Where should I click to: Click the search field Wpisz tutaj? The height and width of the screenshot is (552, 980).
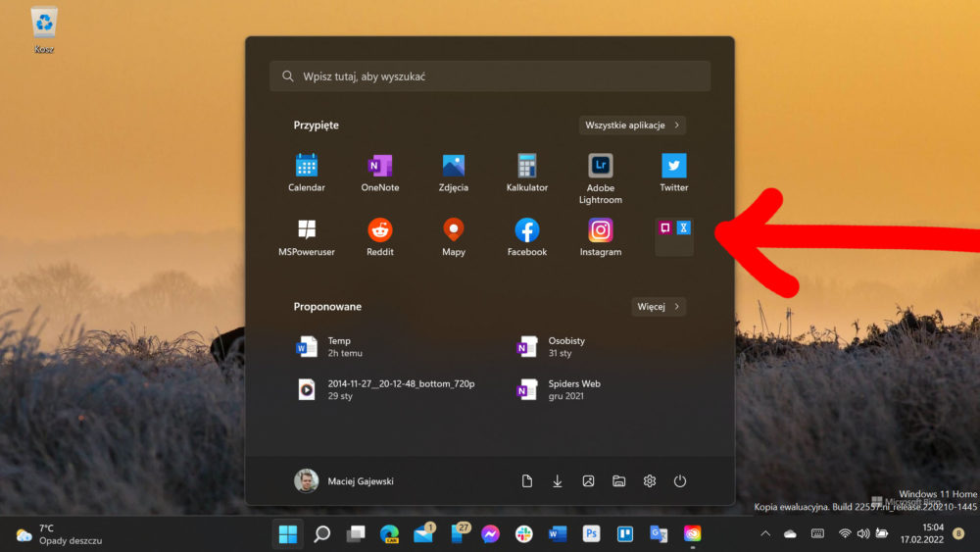point(490,76)
